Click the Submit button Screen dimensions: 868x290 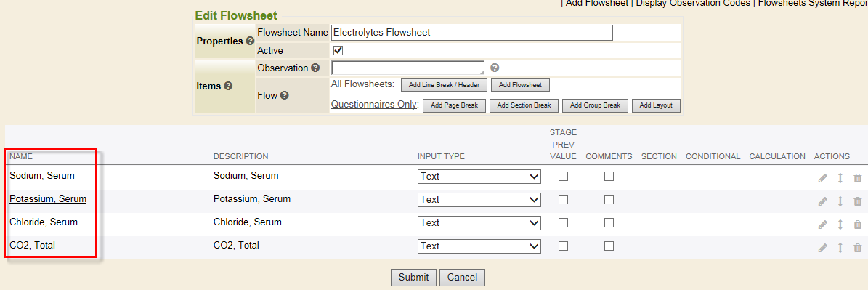pos(413,277)
